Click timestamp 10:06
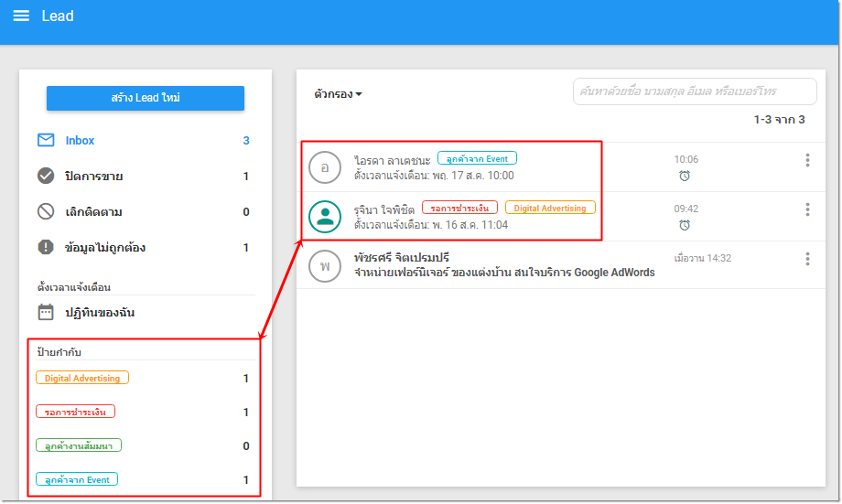The width and height of the screenshot is (842, 504). pyautogui.click(x=685, y=159)
